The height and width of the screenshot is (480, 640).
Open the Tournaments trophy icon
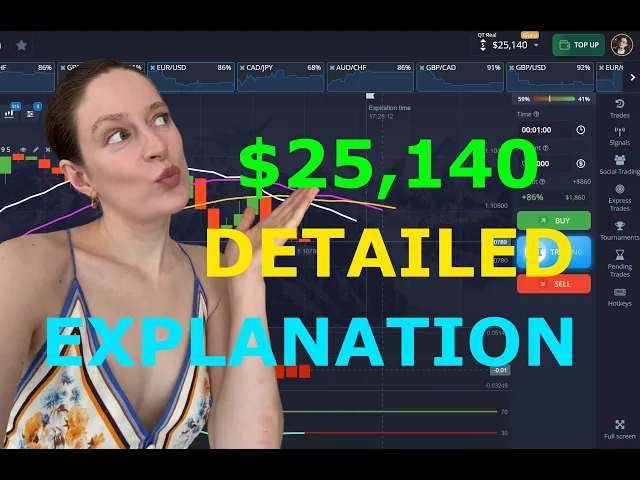click(620, 226)
